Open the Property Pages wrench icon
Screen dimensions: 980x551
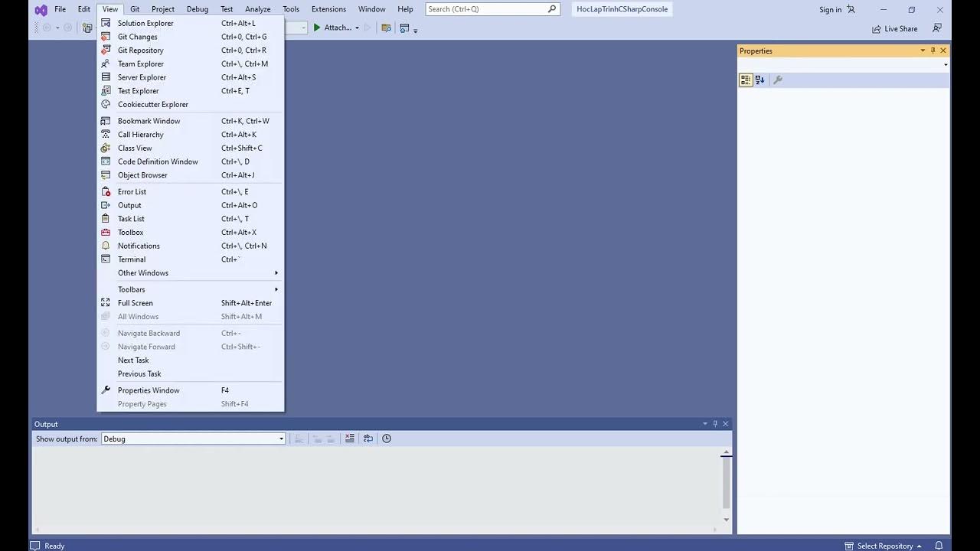(x=778, y=80)
